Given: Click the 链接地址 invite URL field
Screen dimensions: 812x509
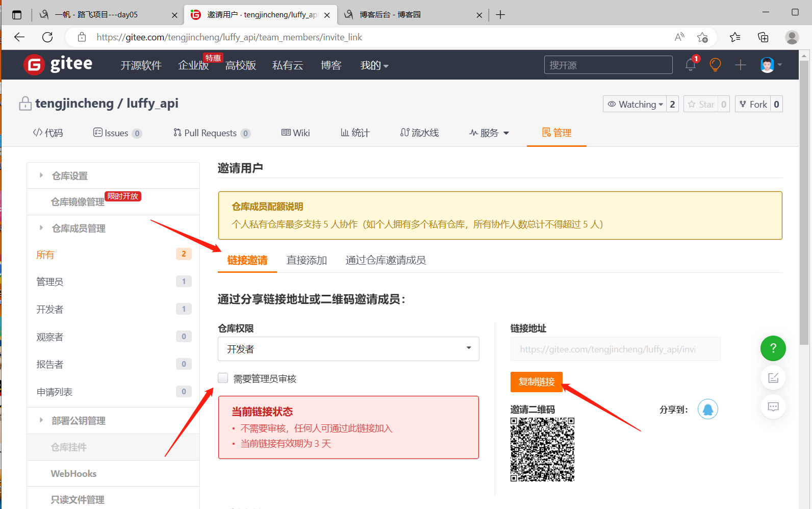Looking at the screenshot, I should click(x=615, y=349).
